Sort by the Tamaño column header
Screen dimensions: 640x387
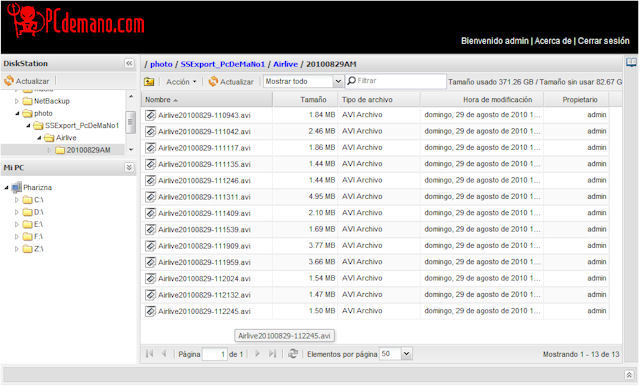pos(305,100)
